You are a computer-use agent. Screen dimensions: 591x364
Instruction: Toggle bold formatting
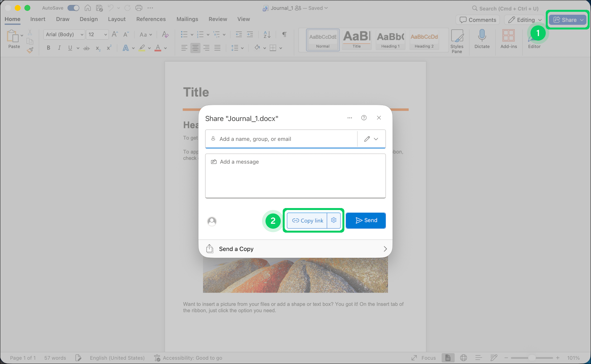click(x=48, y=48)
